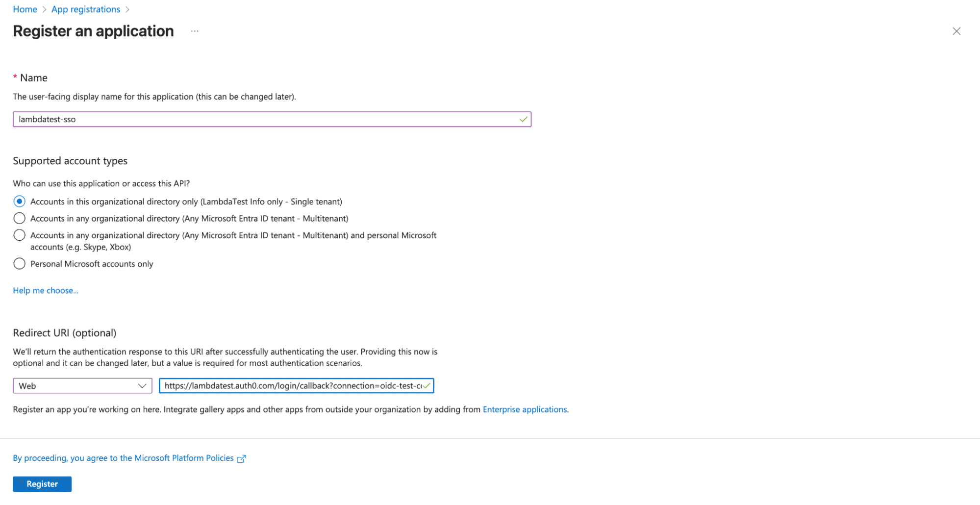The width and height of the screenshot is (980, 505).
Task: Click the ellipsis beside "Register an application" title
Action: tap(195, 31)
